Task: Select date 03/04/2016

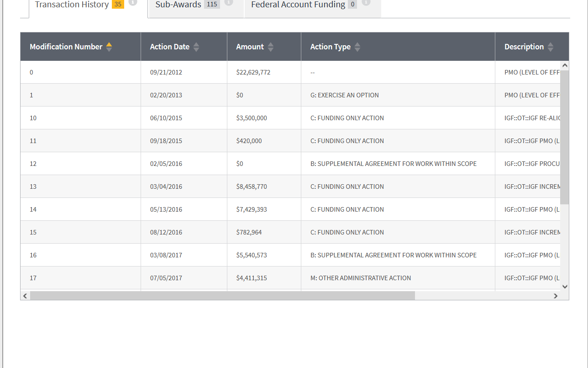Action: click(166, 187)
